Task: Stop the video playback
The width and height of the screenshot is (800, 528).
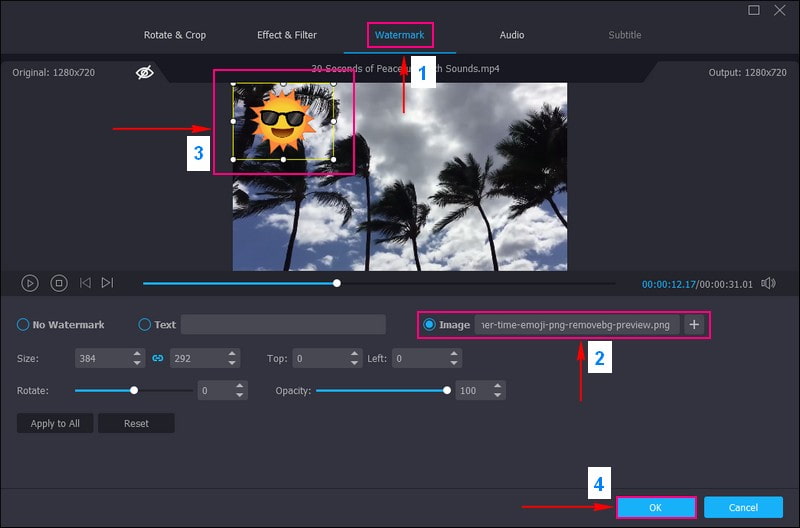Action: 59,283
